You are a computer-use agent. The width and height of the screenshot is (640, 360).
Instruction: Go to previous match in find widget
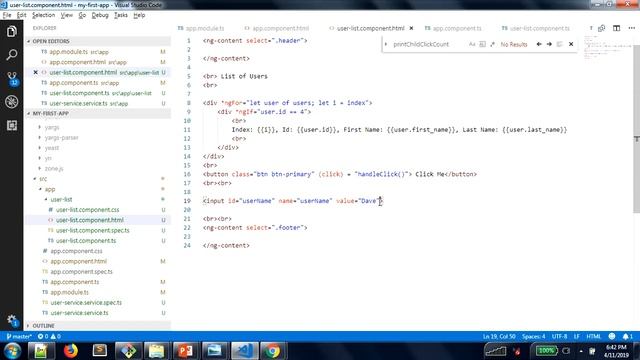pyautogui.click(x=539, y=44)
